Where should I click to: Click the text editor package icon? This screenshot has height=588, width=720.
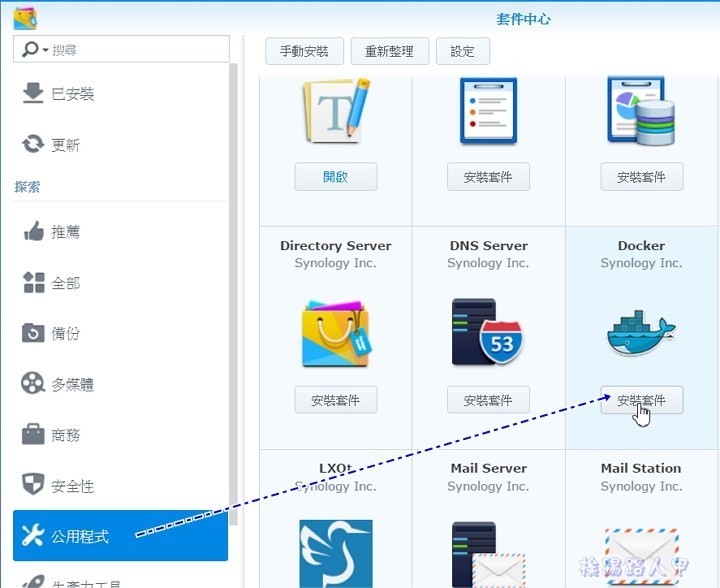pyautogui.click(x=336, y=110)
